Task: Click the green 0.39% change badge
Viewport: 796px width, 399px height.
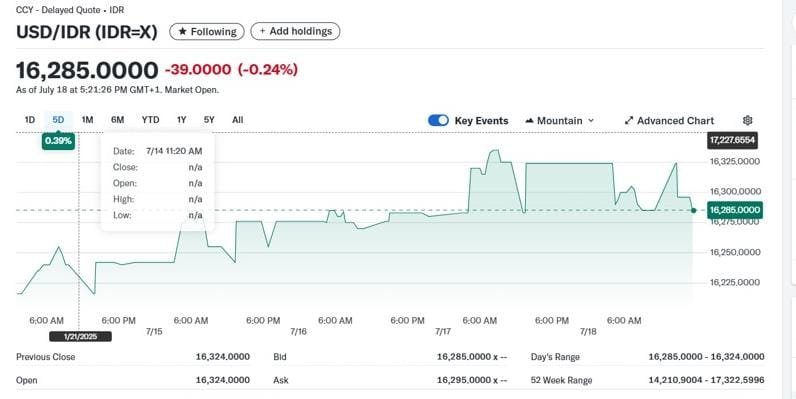Action: (x=58, y=141)
